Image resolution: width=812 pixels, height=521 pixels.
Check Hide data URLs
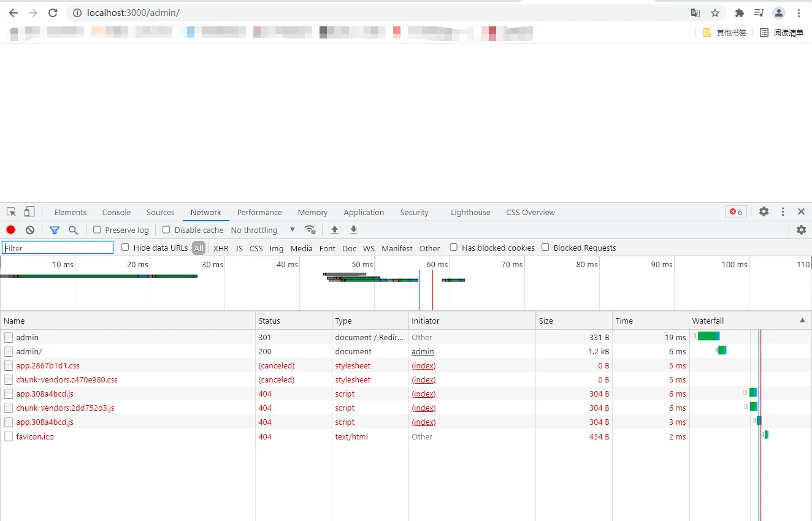point(125,248)
